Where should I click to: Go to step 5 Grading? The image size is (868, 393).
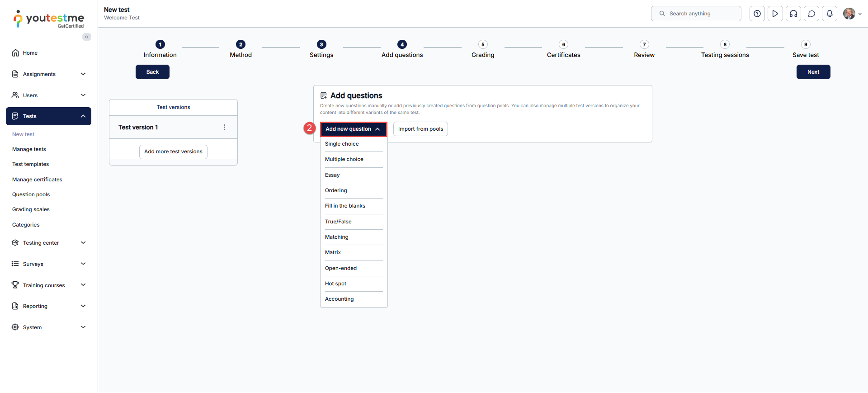point(483,45)
